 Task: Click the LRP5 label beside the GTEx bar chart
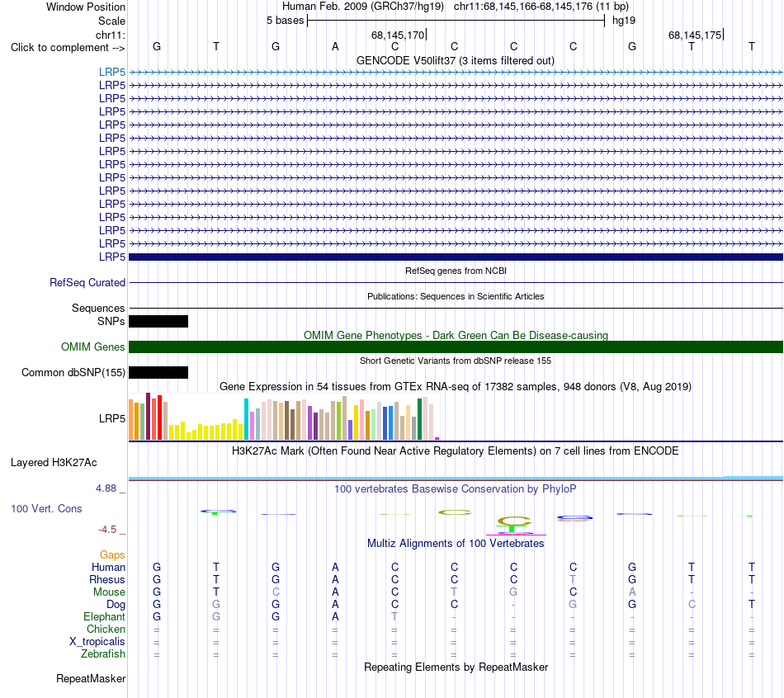[x=112, y=418]
